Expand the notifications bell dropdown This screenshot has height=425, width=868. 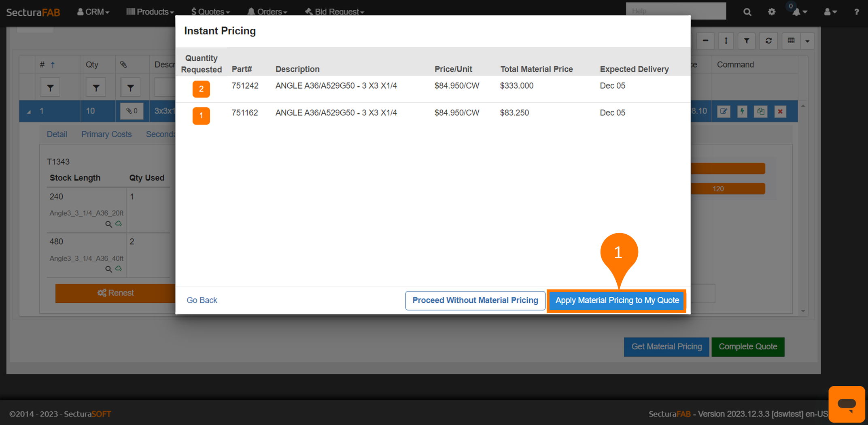coord(799,12)
